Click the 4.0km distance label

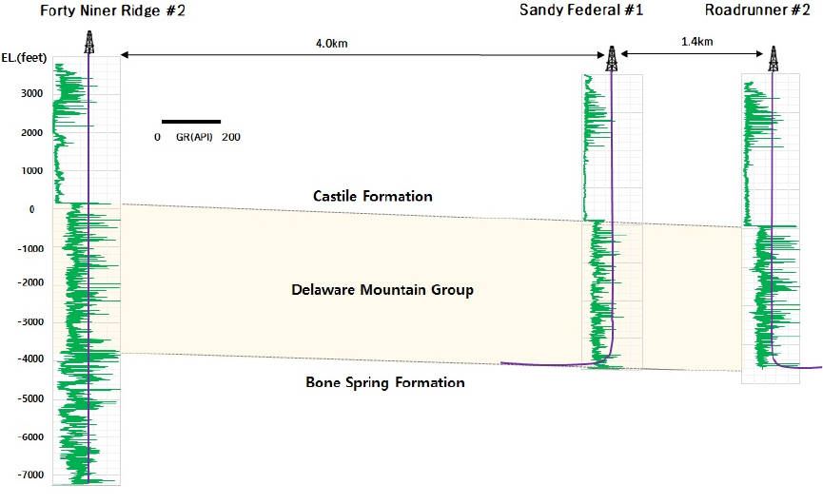click(x=332, y=44)
